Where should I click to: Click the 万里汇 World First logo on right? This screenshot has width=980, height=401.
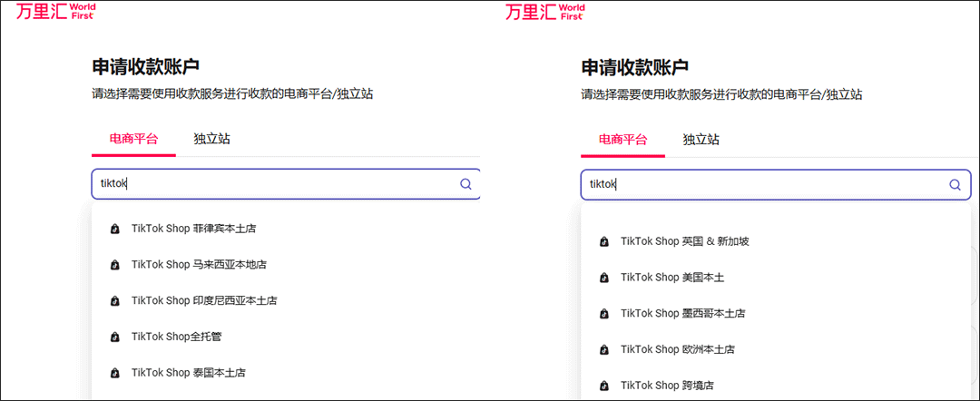(x=545, y=11)
